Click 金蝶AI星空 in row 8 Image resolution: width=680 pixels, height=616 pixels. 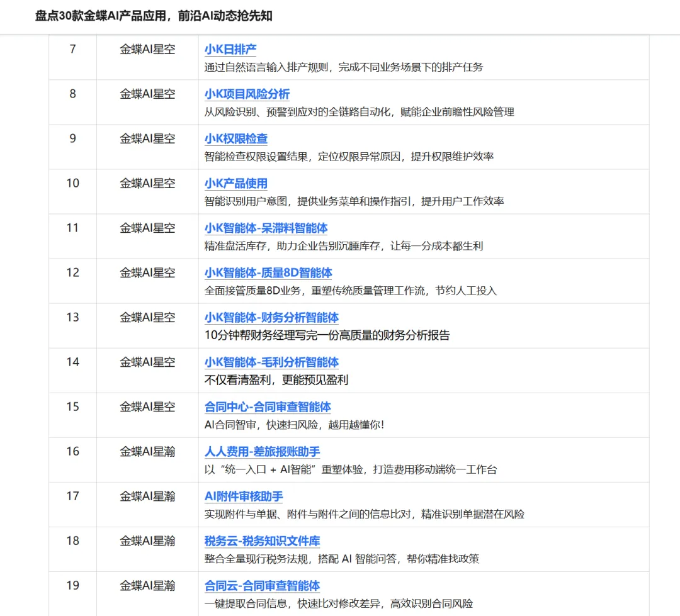click(x=147, y=94)
